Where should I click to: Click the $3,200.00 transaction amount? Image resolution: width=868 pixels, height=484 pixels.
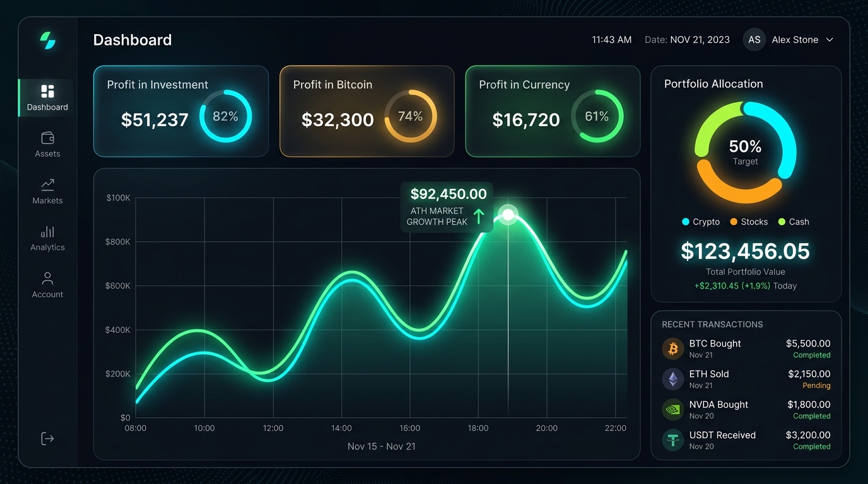(808, 435)
